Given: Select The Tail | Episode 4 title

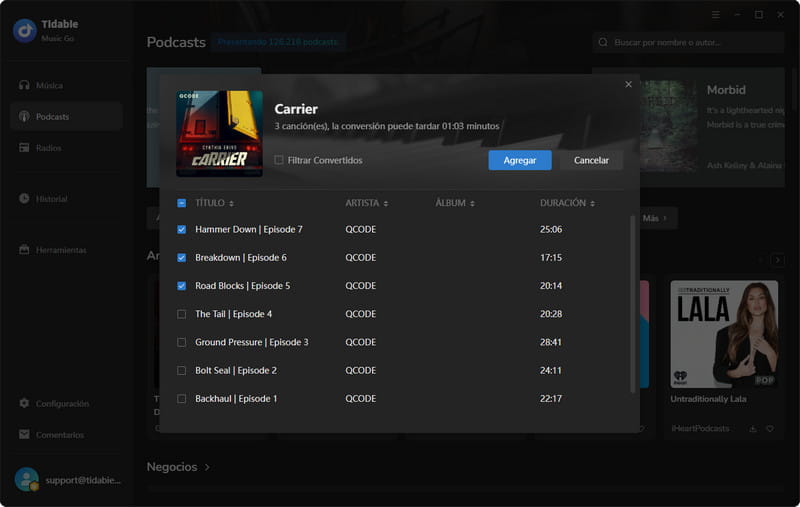Looking at the screenshot, I should pos(233,314).
